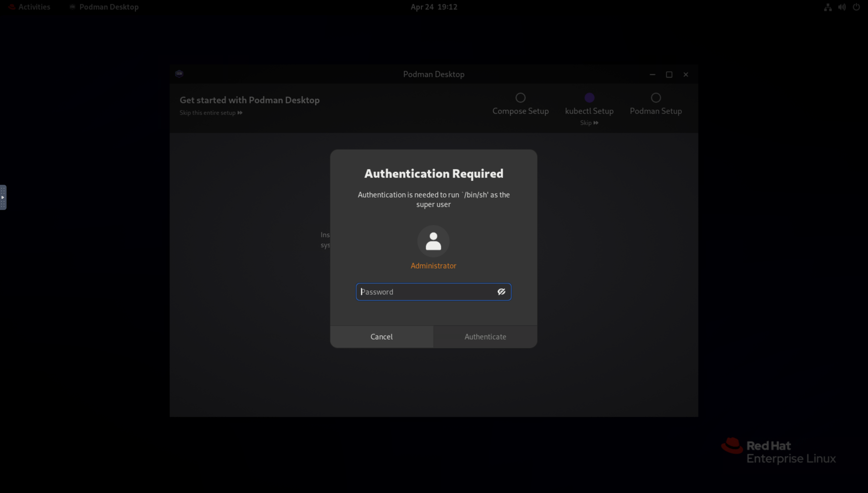Click the Get started with Podman Desktop heading
This screenshot has width=868, height=493.
point(249,100)
